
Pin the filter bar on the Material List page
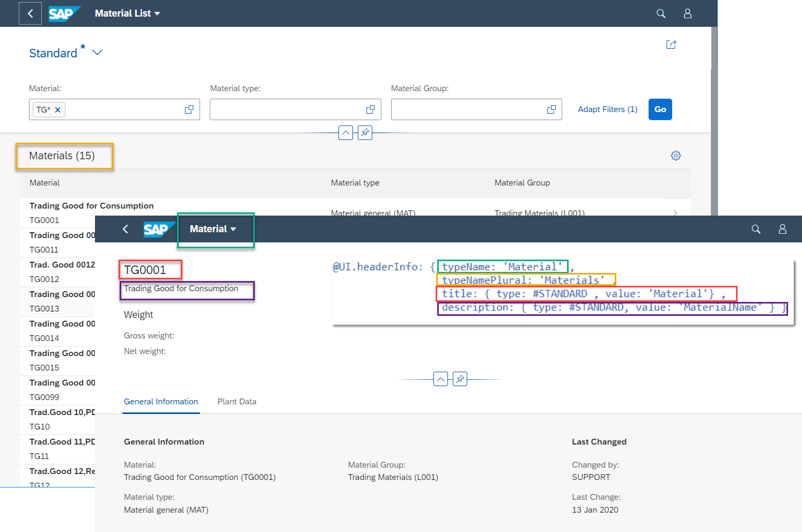tap(365, 132)
